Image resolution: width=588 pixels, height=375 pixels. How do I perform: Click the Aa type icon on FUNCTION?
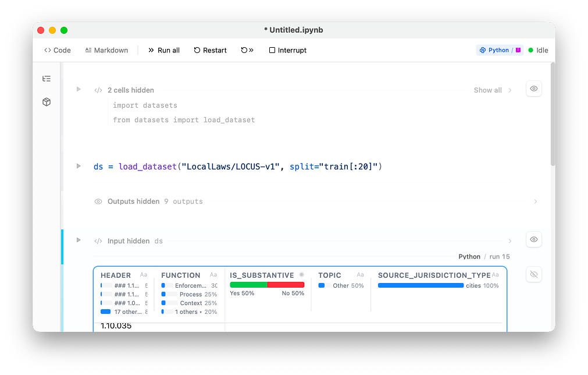213,275
